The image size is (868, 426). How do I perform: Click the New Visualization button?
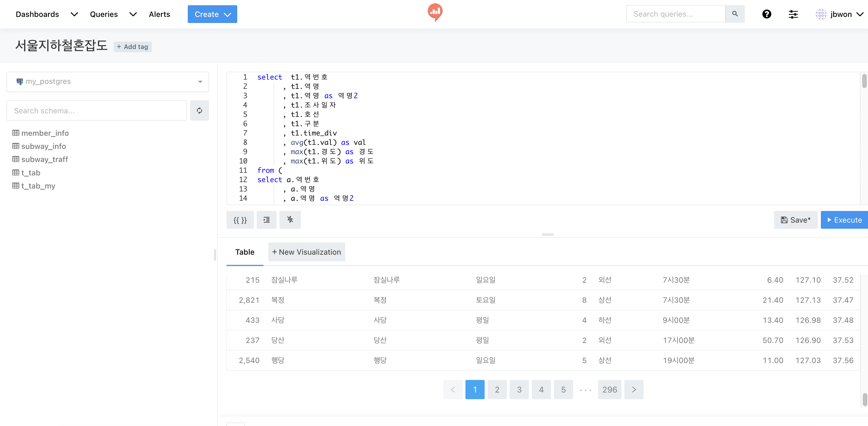(x=306, y=252)
